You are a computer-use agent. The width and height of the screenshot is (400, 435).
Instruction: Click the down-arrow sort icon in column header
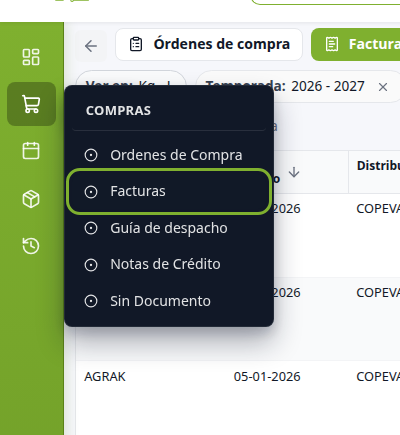(x=294, y=172)
